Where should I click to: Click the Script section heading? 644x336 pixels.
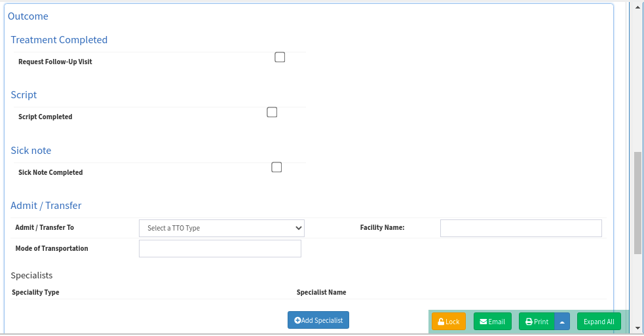tap(24, 95)
